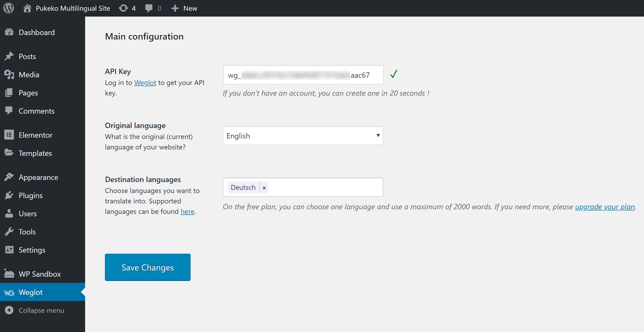Select the Elementor menu item
644x332 pixels.
[x=43, y=135]
